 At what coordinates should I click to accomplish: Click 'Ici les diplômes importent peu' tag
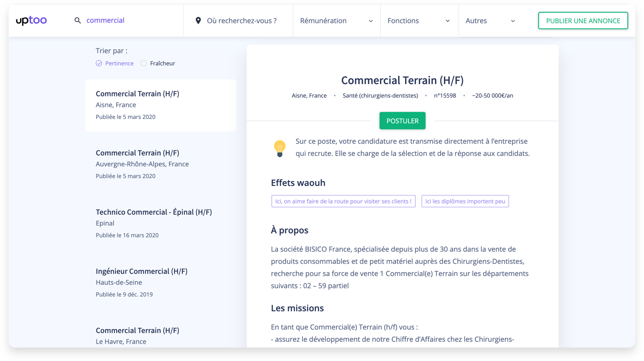coord(465,201)
